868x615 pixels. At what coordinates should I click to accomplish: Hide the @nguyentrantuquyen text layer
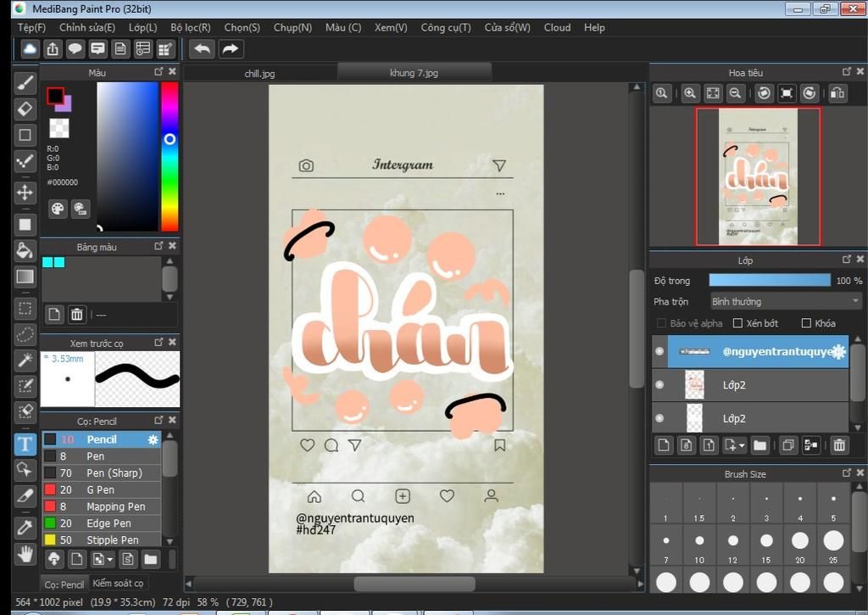(x=659, y=351)
